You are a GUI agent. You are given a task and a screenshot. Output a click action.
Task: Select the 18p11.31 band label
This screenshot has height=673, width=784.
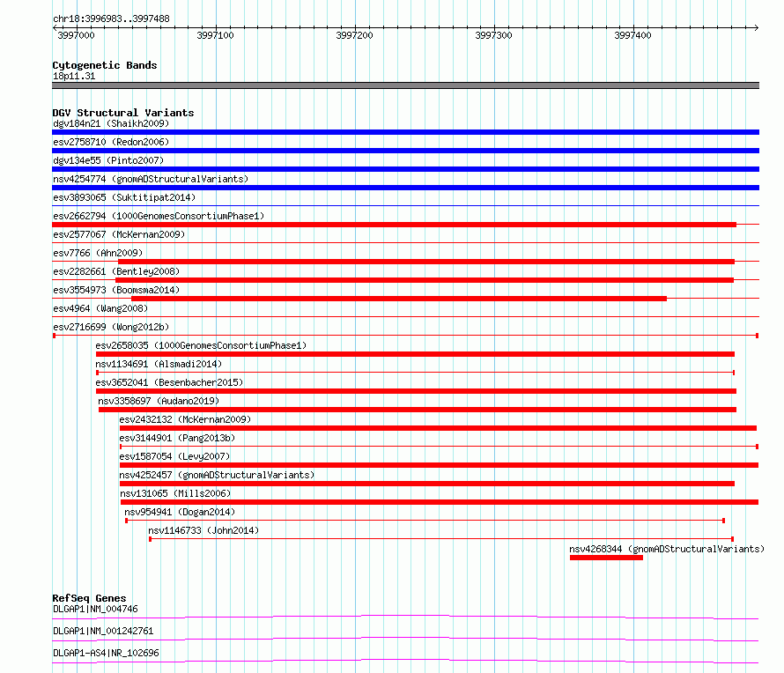coord(74,76)
